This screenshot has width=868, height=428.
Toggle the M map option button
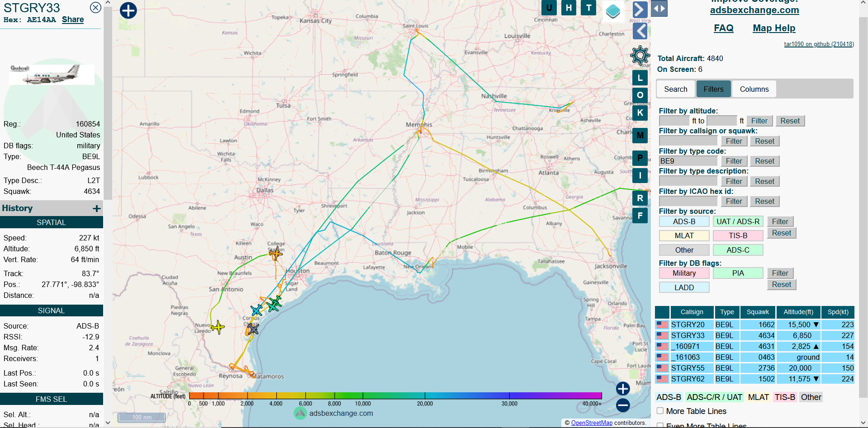[640, 135]
